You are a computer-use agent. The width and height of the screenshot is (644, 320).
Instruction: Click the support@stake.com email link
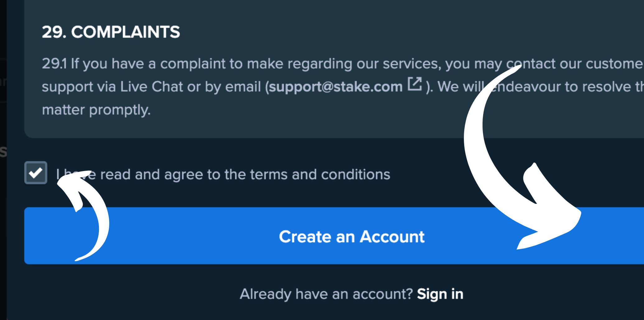click(336, 87)
